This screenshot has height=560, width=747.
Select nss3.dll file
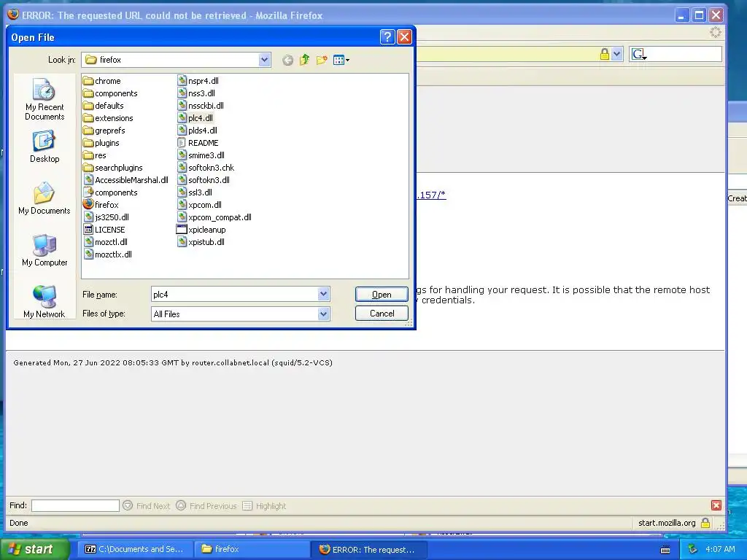196,93
